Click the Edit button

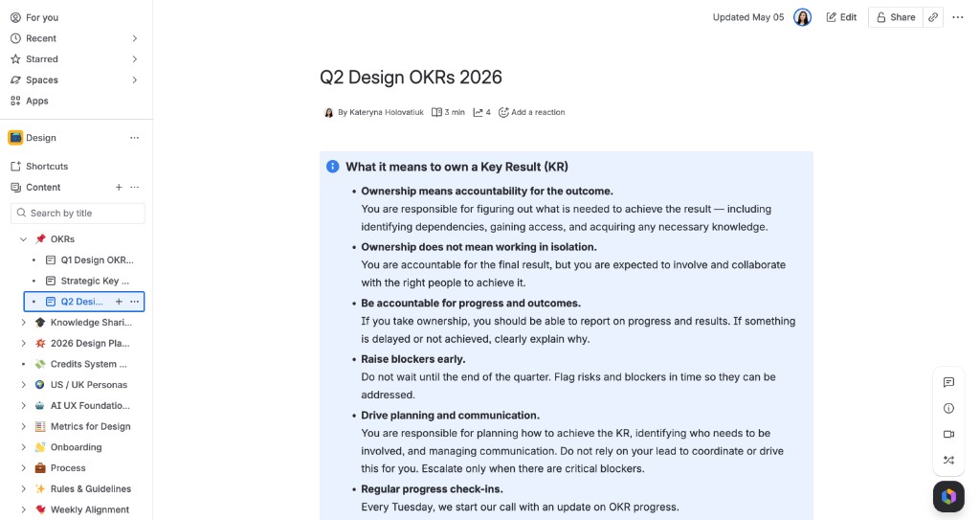tap(841, 17)
